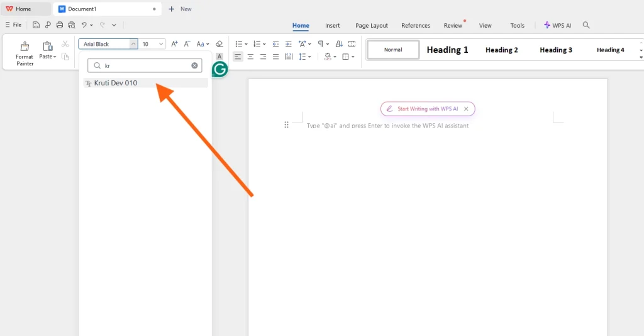Select Kruti Dev 010 font from list
This screenshot has width=644, height=336.
point(115,83)
